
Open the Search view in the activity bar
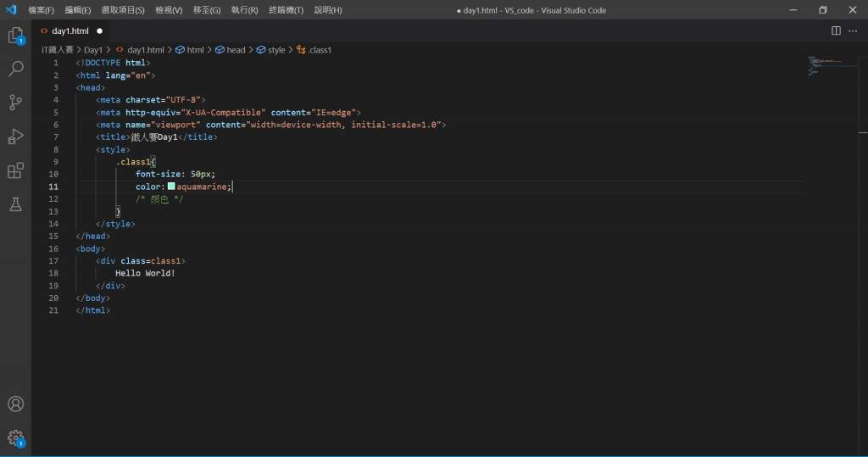15,69
